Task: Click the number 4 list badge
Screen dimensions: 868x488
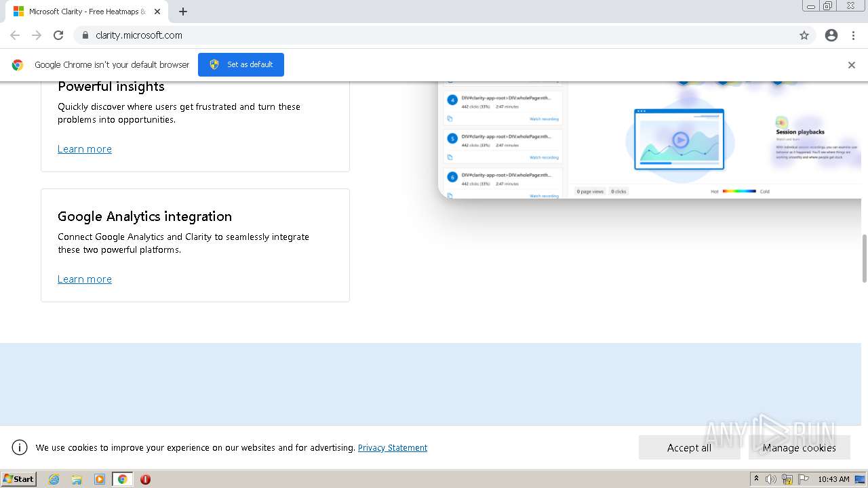Action: (x=452, y=100)
